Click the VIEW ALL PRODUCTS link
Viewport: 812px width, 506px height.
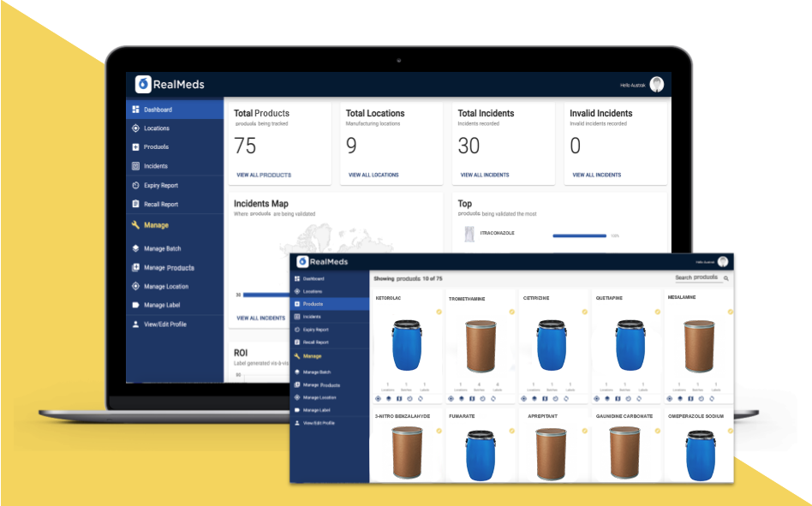coord(264,175)
